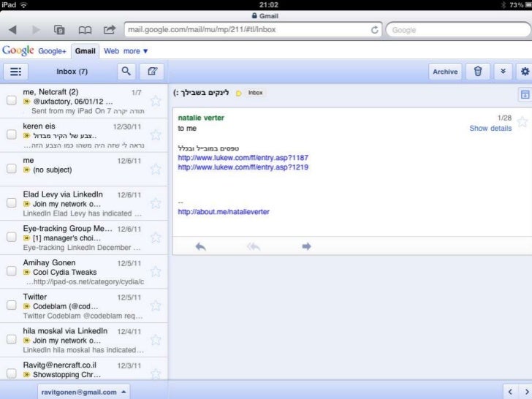Tap the Safari share icon

click(x=110, y=30)
